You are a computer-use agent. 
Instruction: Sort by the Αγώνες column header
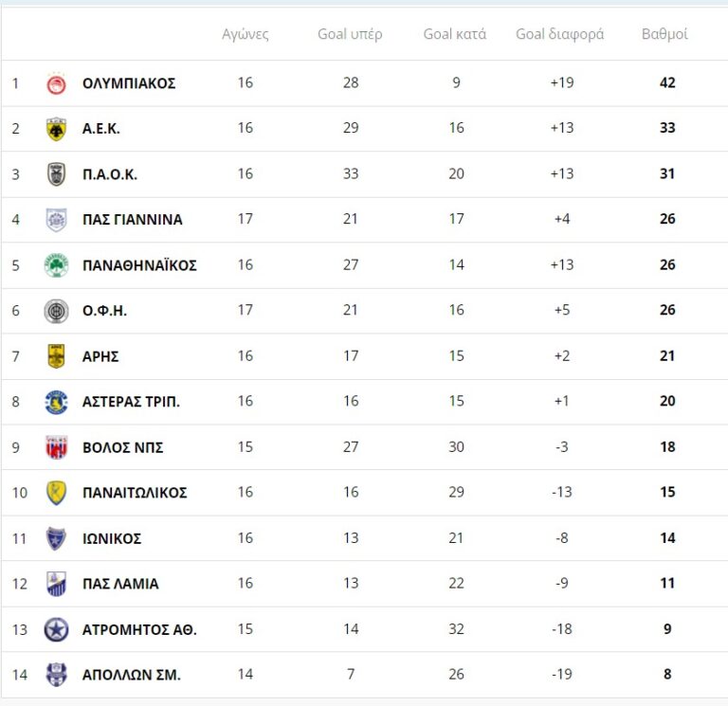coord(246,34)
